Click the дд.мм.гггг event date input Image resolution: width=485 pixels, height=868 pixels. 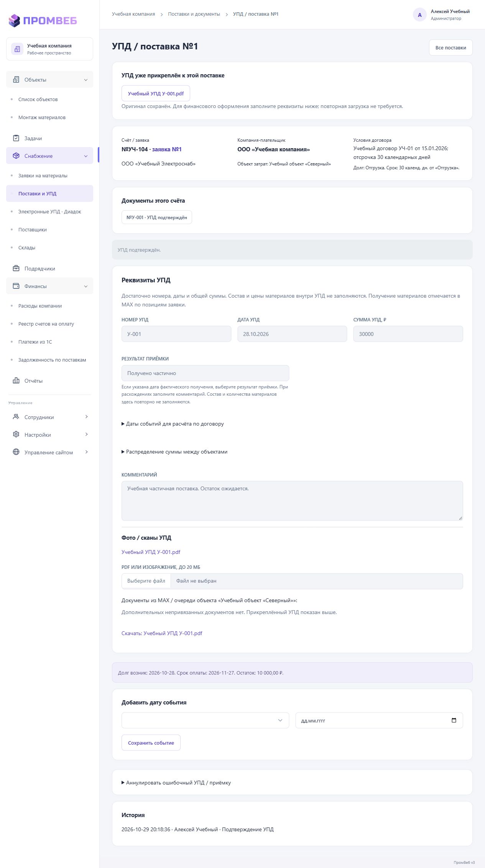[379, 721]
